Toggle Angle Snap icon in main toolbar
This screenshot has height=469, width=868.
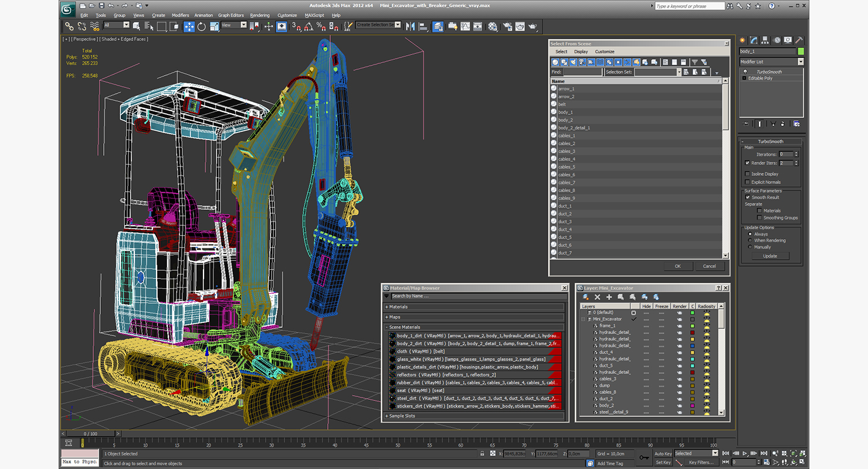pyautogui.click(x=309, y=26)
